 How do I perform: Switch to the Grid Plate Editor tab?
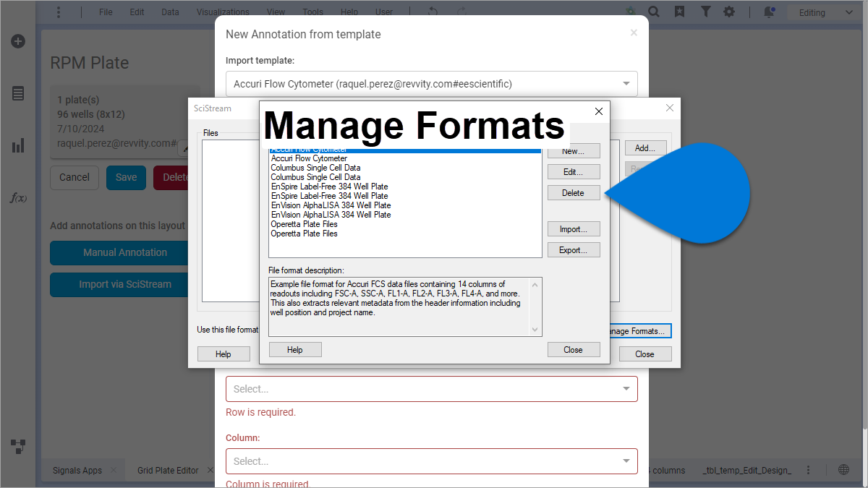168,470
